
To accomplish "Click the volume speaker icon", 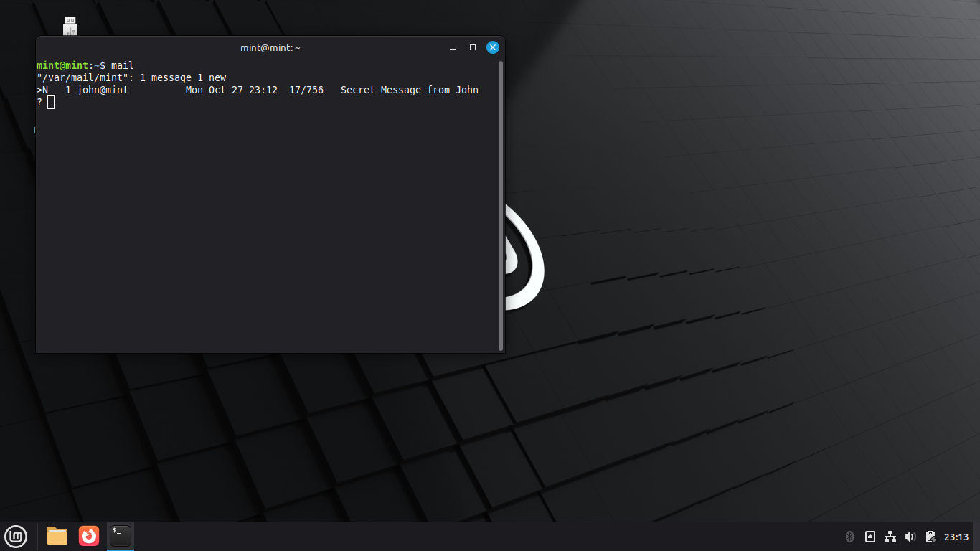I will coord(910,537).
